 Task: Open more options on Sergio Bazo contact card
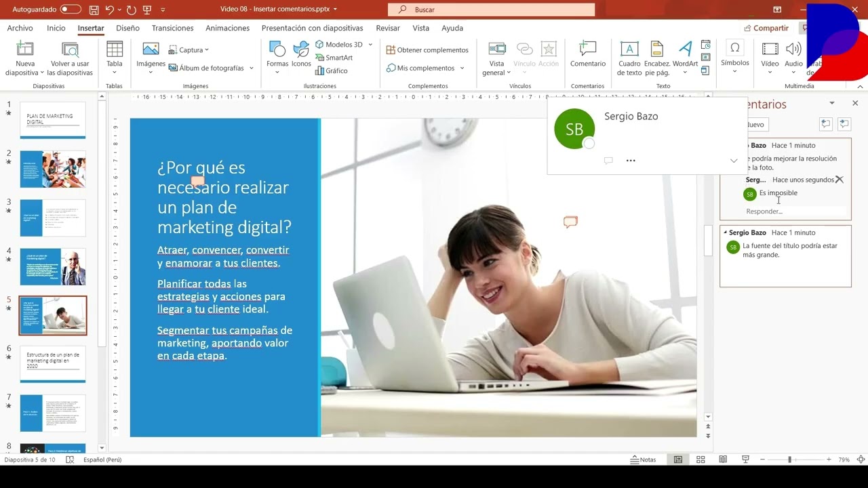(x=631, y=161)
